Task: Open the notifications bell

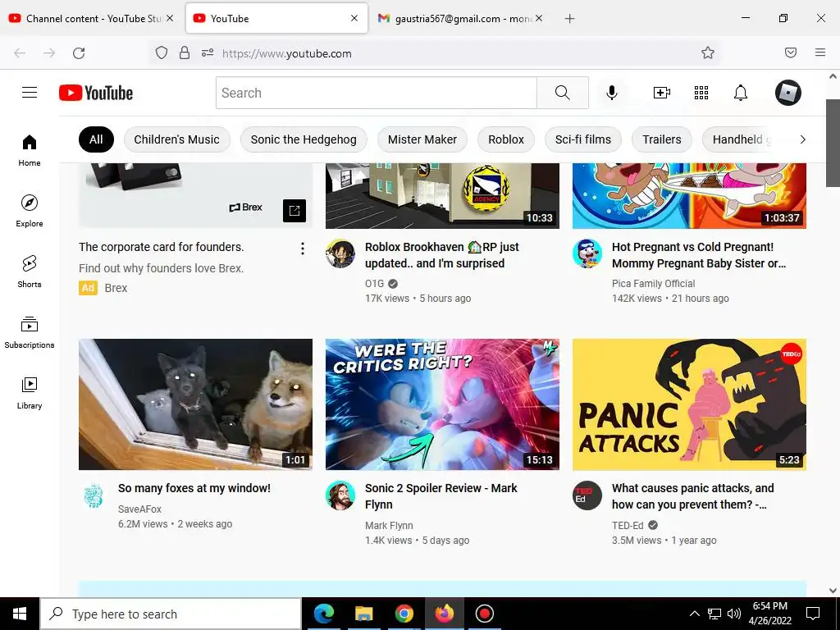Action: [x=741, y=93]
